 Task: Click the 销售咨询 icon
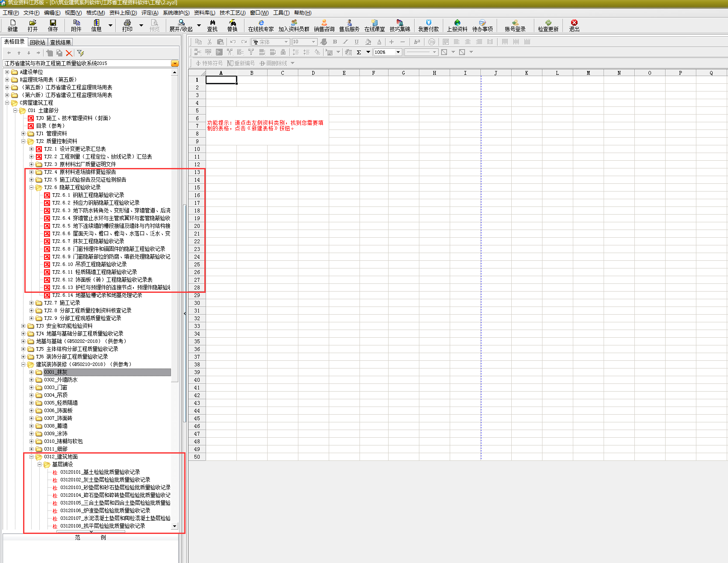(x=324, y=25)
